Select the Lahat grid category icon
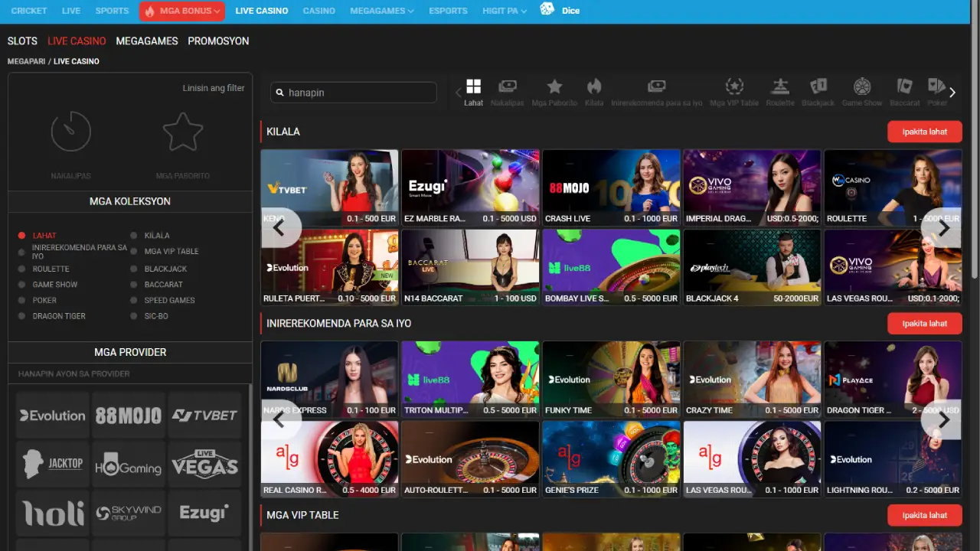 [x=473, y=86]
